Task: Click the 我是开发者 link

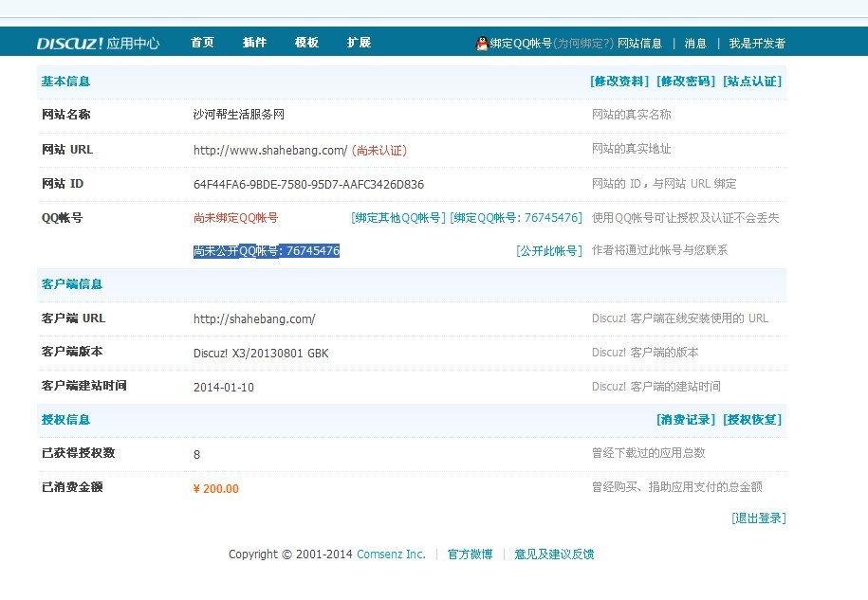Action: click(757, 44)
